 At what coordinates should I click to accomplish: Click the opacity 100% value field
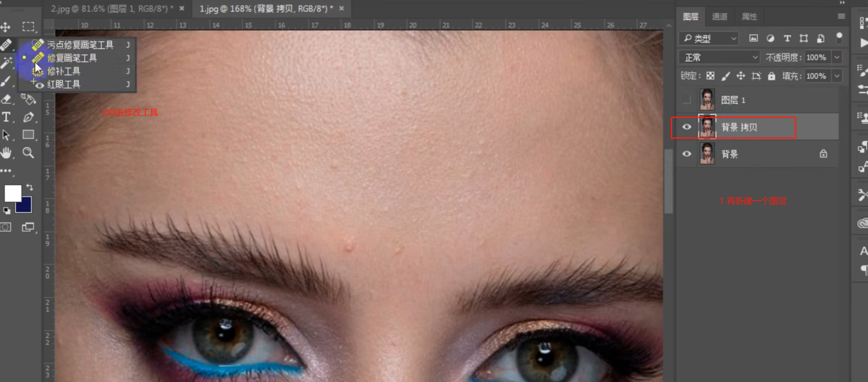point(816,57)
